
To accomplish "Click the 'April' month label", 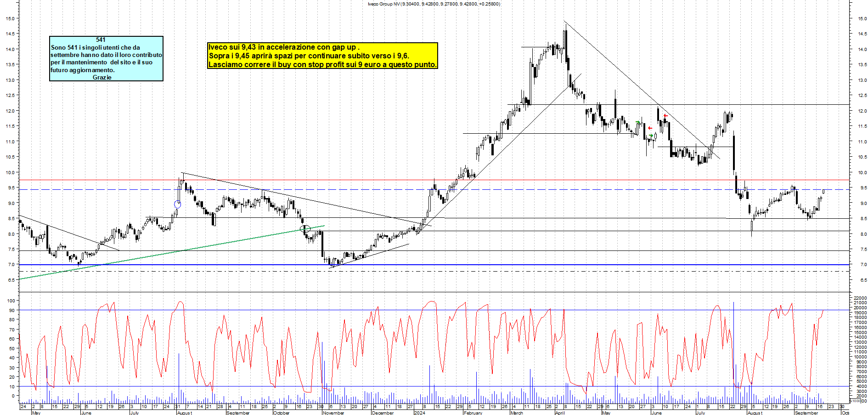I will [x=560, y=413].
